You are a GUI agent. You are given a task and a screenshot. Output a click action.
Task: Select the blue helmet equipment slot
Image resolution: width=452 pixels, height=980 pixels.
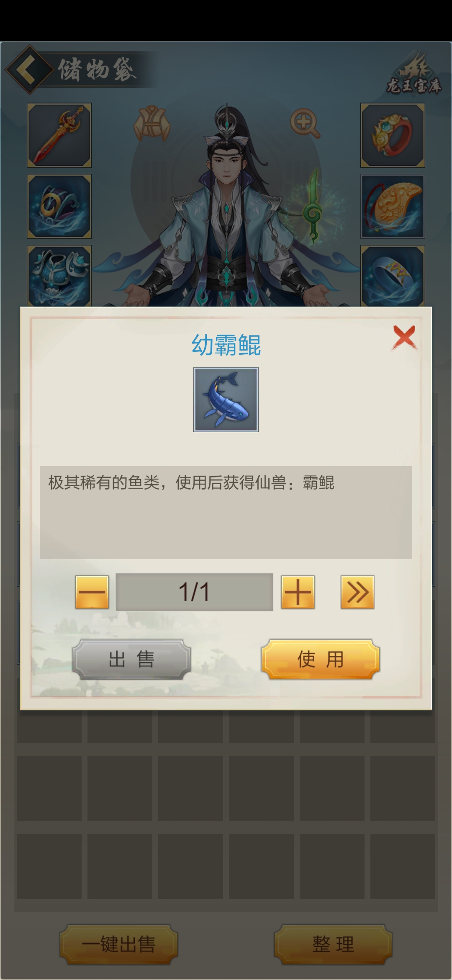59,206
